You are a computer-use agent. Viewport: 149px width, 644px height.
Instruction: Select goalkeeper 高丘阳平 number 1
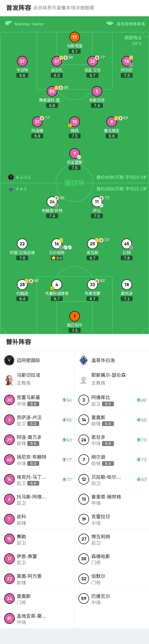(x=75, y=316)
